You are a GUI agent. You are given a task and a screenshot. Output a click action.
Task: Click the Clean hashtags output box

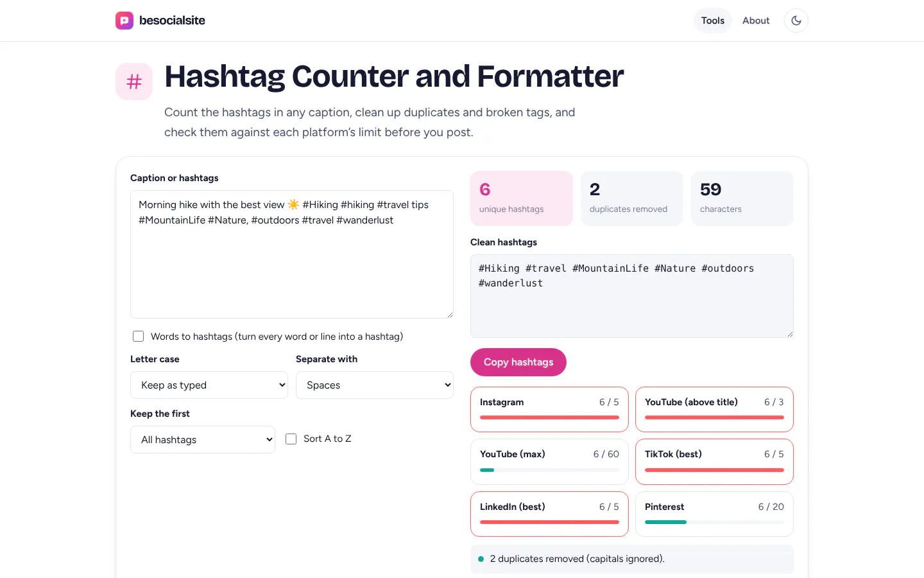click(632, 296)
